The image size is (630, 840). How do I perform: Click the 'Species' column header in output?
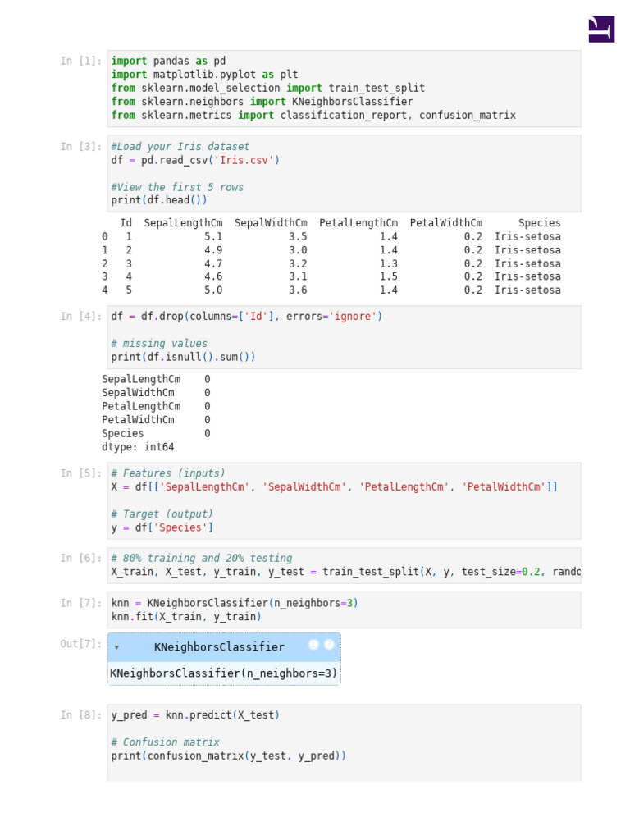tap(540, 223)
